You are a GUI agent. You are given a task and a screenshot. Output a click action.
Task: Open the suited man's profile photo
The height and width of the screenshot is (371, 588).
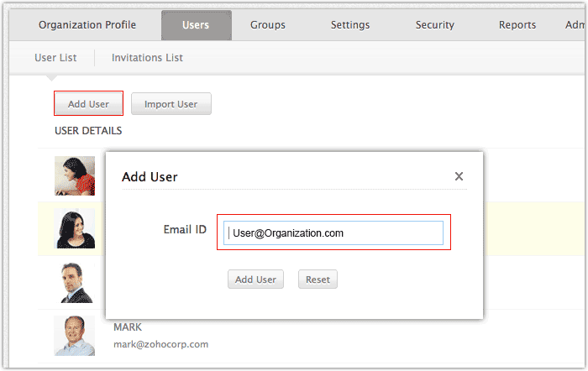coord(75,283)
